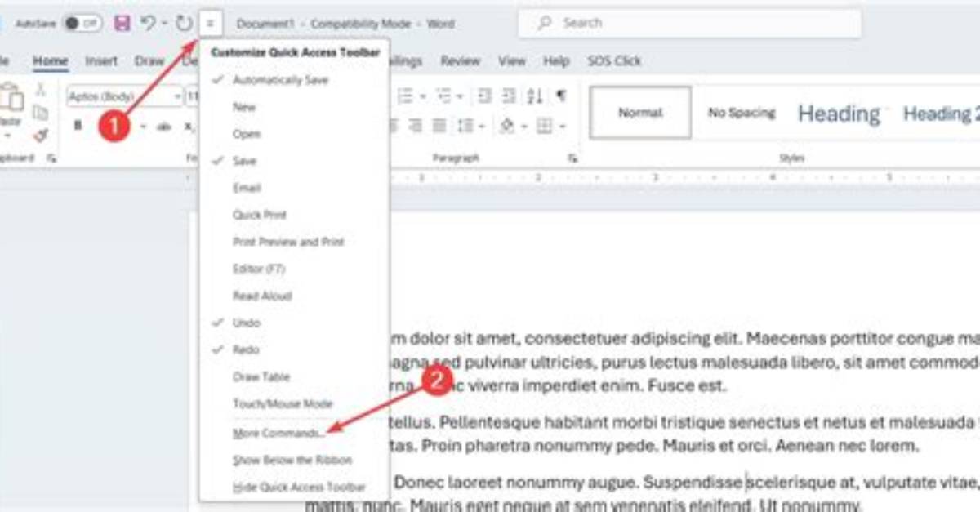Select the Format Painter brush icon

[x=40, y=135]
